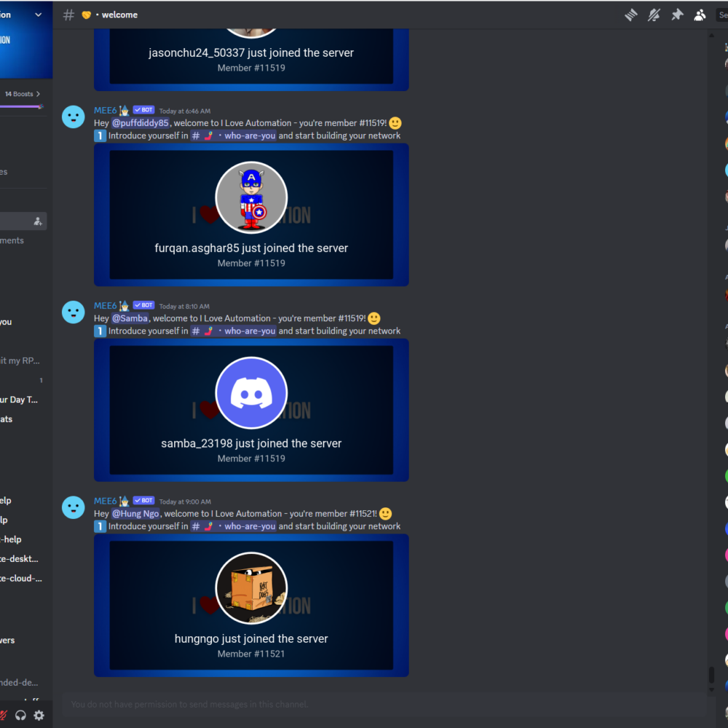
Task: Click MEE6 username on the 6:46 AM message
Action: pos(106,111)
